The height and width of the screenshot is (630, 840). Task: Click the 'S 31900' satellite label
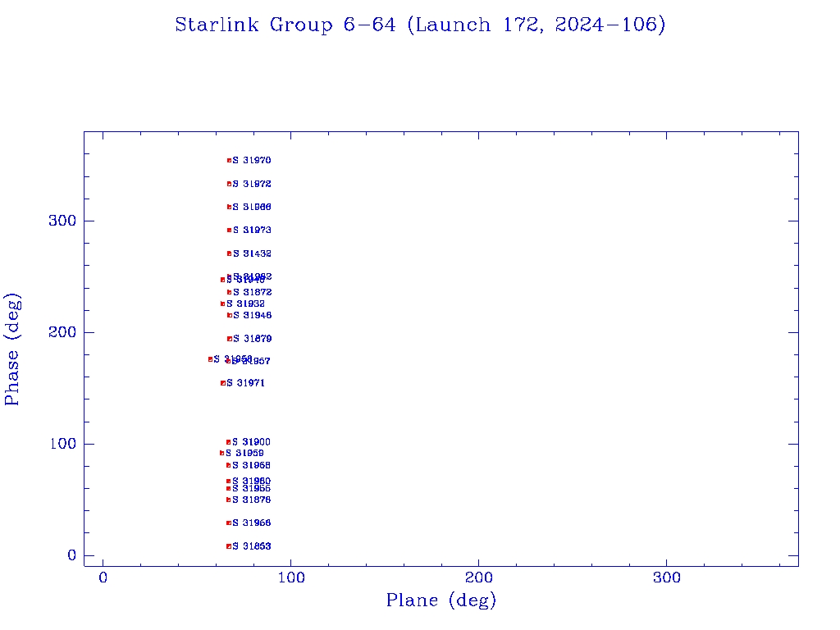tap(251, 442)
